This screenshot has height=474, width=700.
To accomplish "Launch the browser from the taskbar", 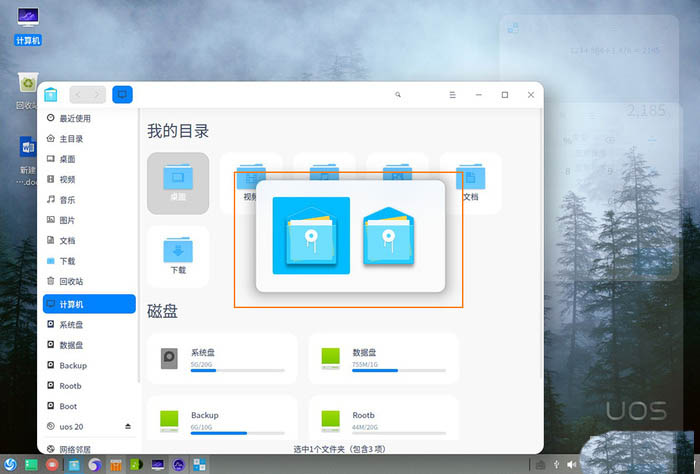I will tap(95, 465).
